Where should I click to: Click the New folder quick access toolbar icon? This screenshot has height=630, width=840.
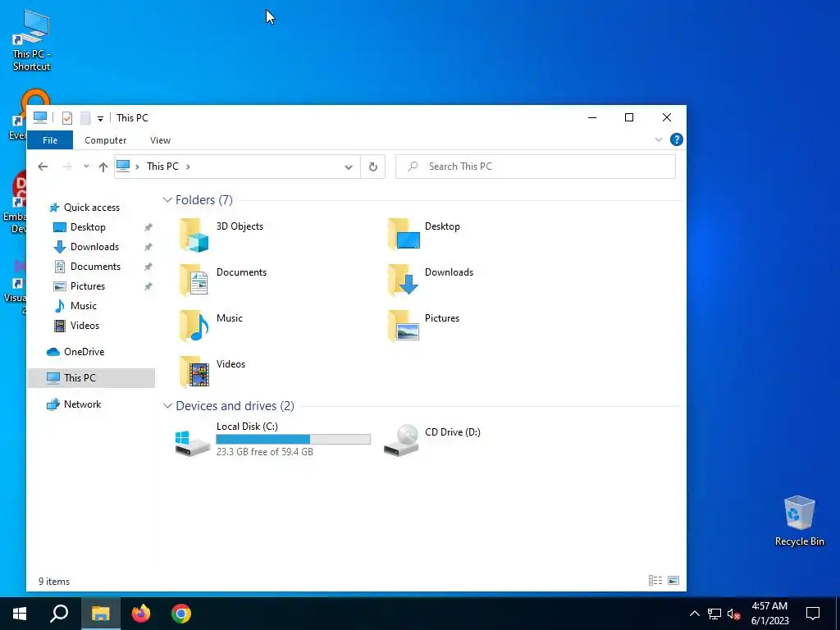85,118
